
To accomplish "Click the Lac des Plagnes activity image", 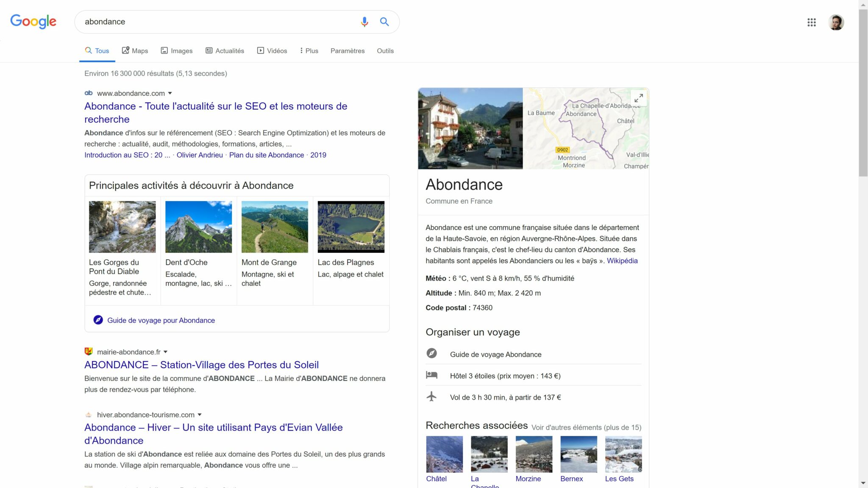I will click(351, 227).
